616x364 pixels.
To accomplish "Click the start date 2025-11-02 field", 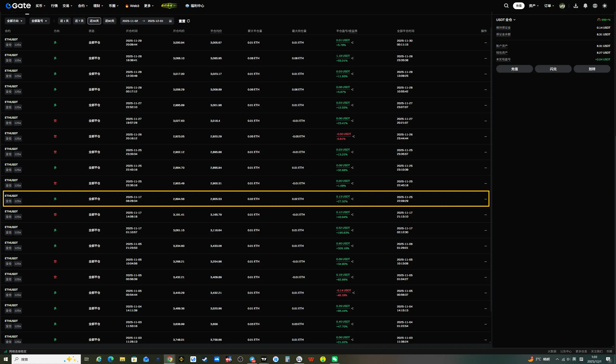I will coord(130,21).
